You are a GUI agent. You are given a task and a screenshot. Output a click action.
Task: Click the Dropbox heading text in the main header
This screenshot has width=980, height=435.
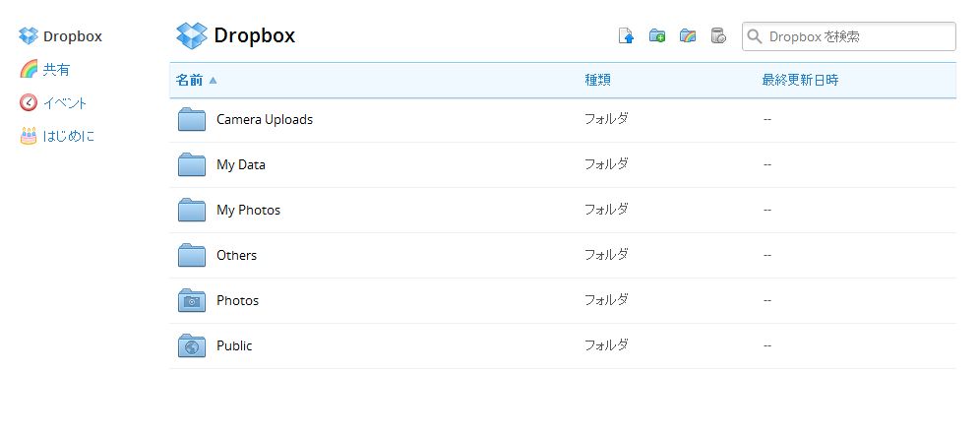[x=255, y=35]
